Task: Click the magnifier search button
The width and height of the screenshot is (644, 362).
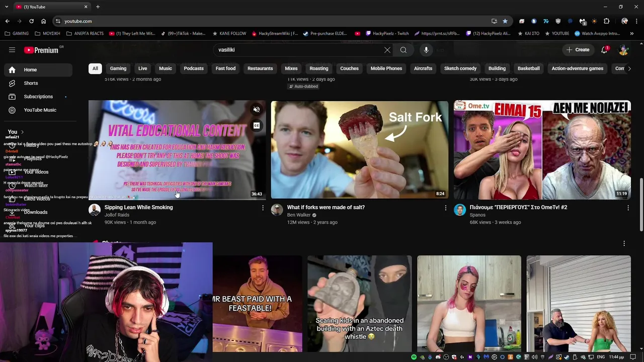Action: (403, 50)
